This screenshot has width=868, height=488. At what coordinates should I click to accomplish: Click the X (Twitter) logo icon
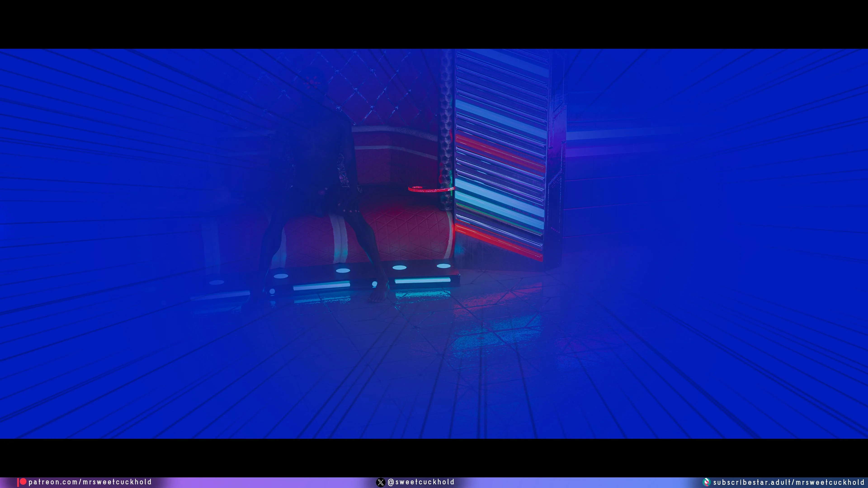point(380,482)
